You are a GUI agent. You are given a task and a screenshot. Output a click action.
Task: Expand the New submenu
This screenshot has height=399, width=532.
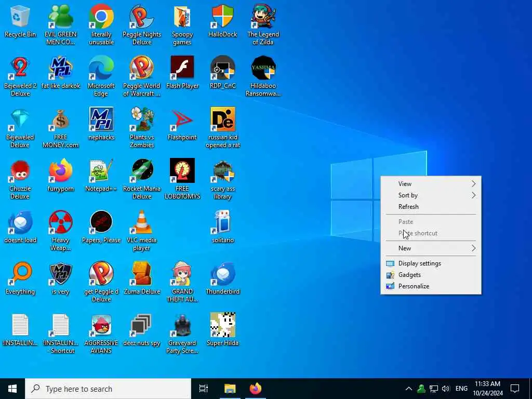pyautogui.click(x=431, y=248)
